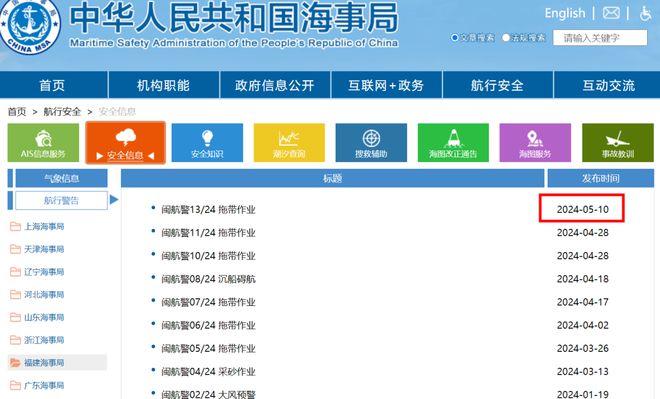
Task: Click 首页 in the breadcrumb
Action: click(17, 112)
